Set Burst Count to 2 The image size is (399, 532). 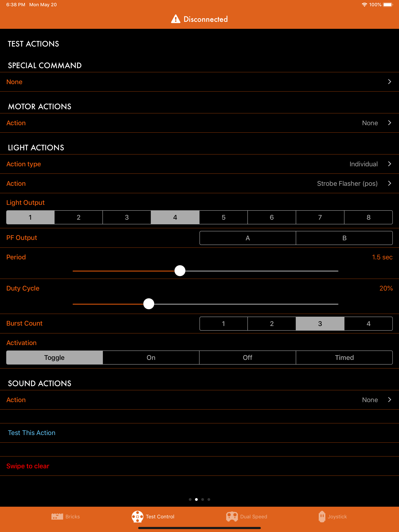(x=272, y=323)
